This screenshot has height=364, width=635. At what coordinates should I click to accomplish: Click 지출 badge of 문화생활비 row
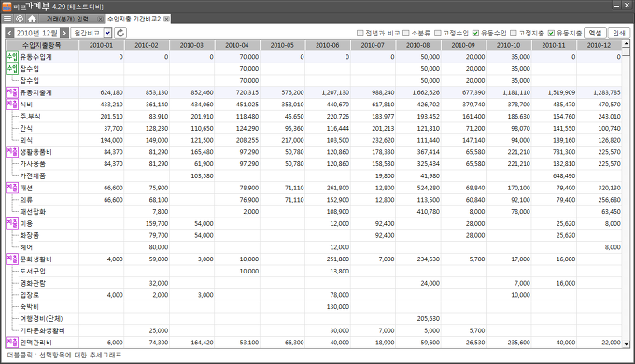click(12, 259)
